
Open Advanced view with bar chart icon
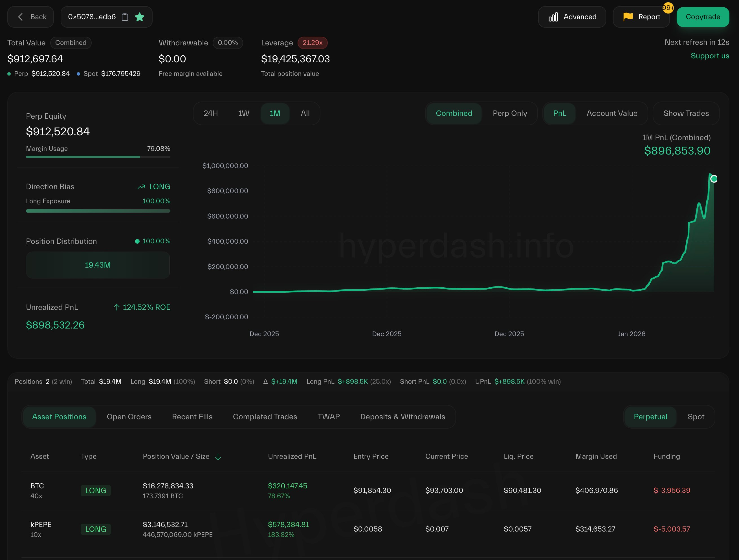pos(553,17)
